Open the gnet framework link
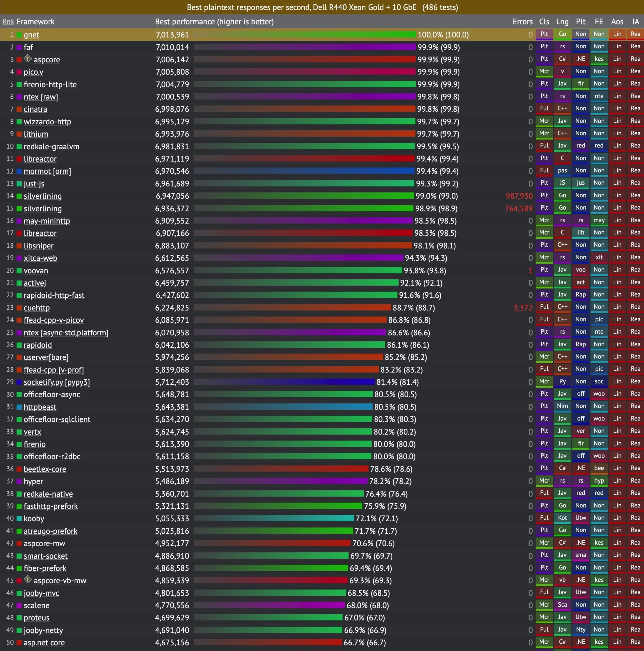 (31, 35)
